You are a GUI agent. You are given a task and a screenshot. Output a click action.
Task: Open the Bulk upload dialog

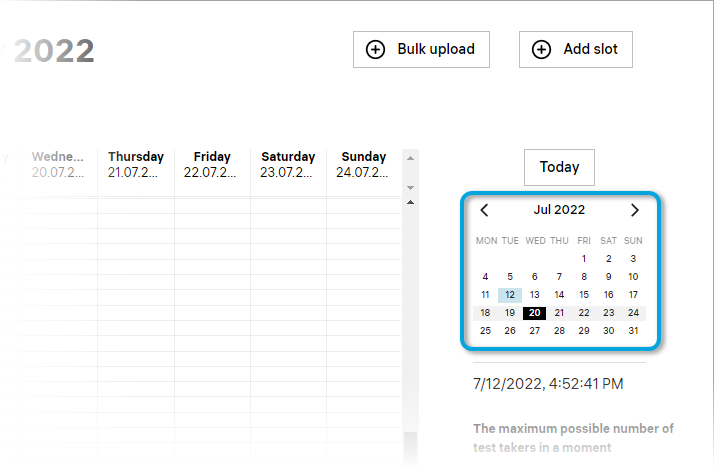point(421,49)
